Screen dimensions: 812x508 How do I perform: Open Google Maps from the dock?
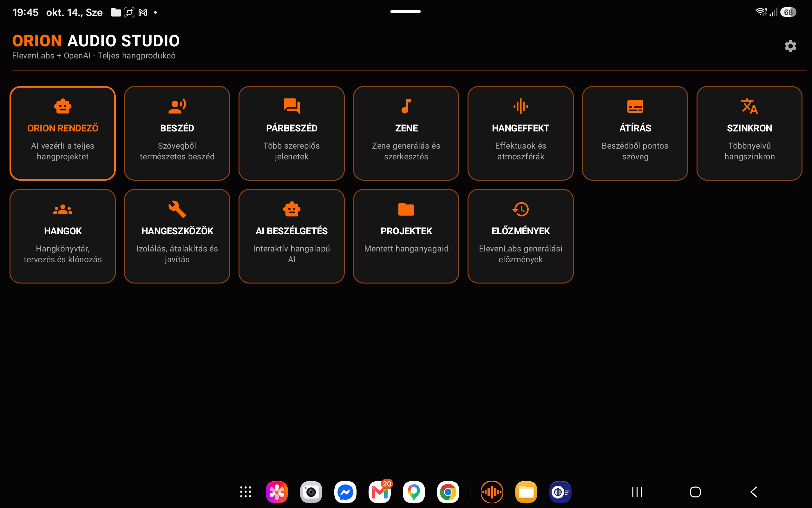[x=414, y=492]
